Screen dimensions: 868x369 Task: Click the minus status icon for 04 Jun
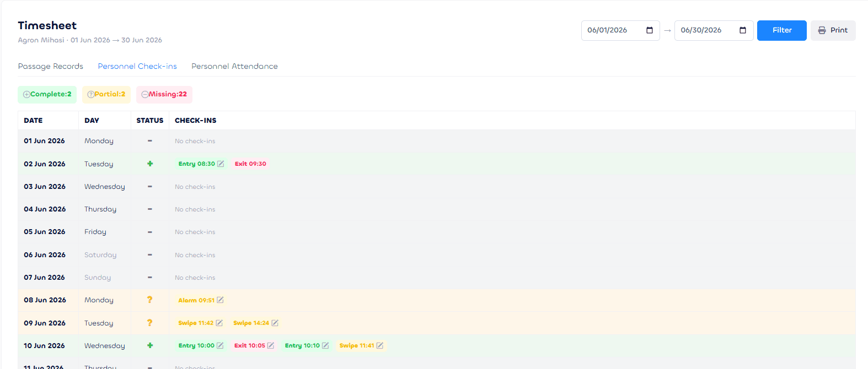pos(150,209)
